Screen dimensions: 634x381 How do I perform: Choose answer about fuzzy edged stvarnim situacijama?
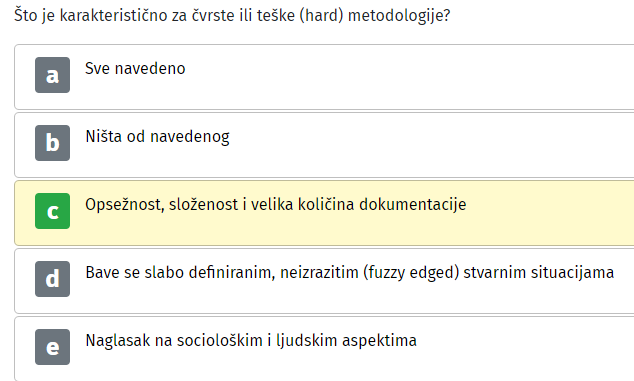click(x=349, y=273)
